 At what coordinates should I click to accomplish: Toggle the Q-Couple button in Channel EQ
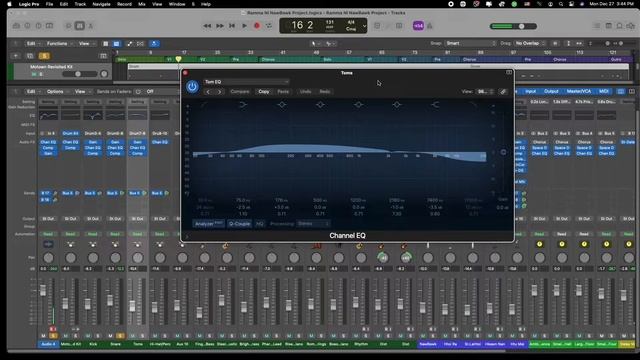pos(240,224)
